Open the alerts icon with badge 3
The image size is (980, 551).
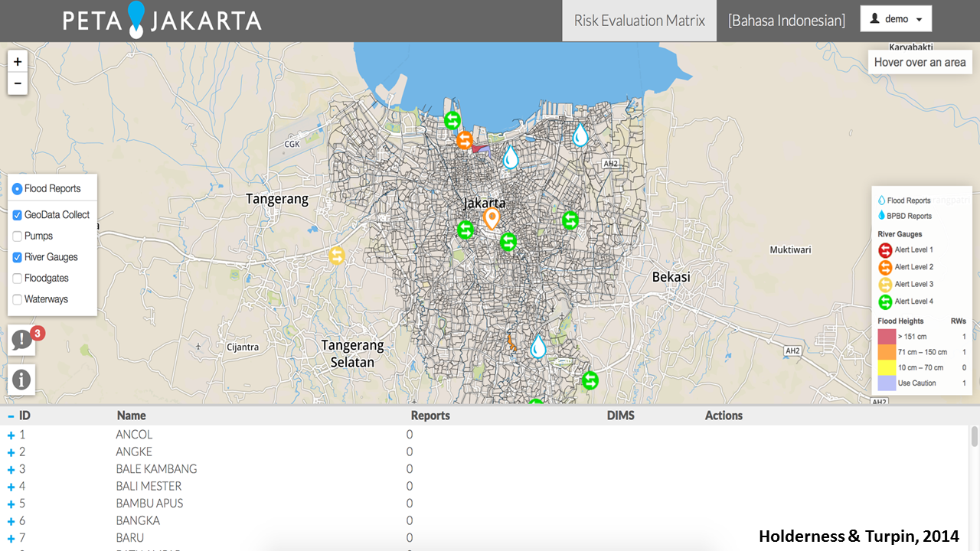[21, 339]
